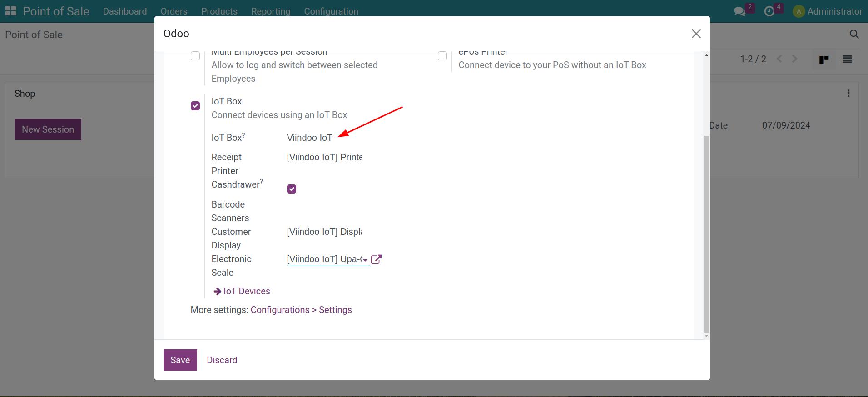This screenshot has width=868, height=397.
Task: Open the Reporting menu
Action: pyautogui.click(x=270, y=11)
